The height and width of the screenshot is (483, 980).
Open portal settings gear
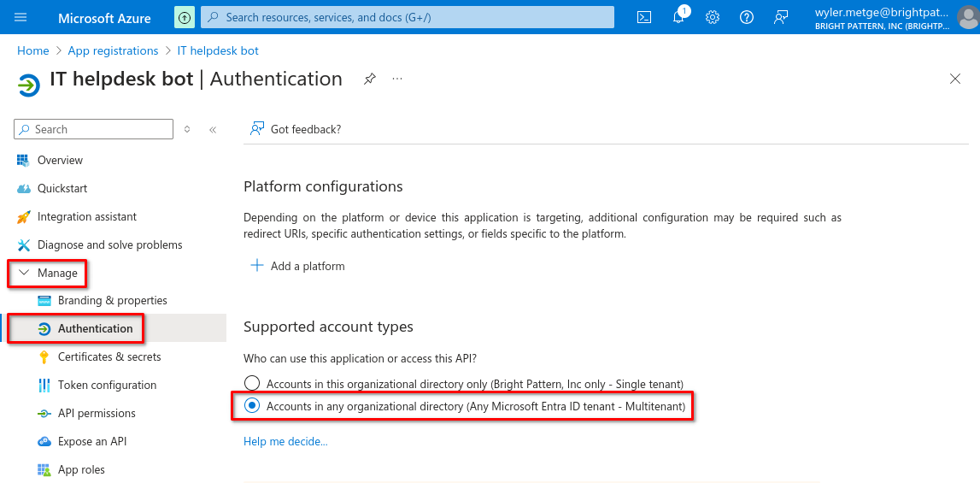pos(713,17)
